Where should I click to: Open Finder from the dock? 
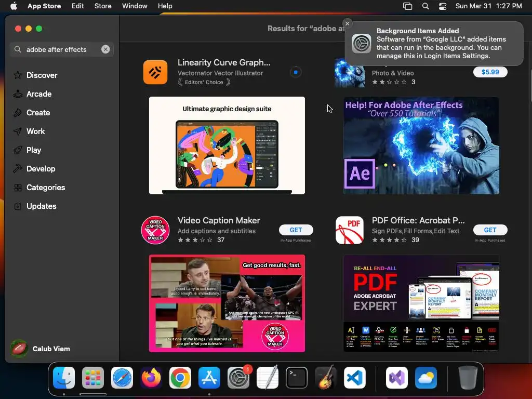coord(64,378)
